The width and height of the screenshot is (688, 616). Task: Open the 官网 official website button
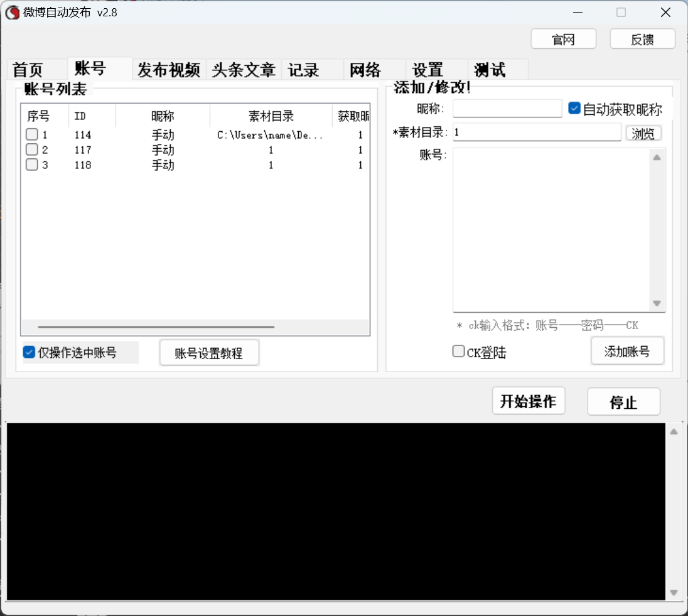(x=563, y=40)
